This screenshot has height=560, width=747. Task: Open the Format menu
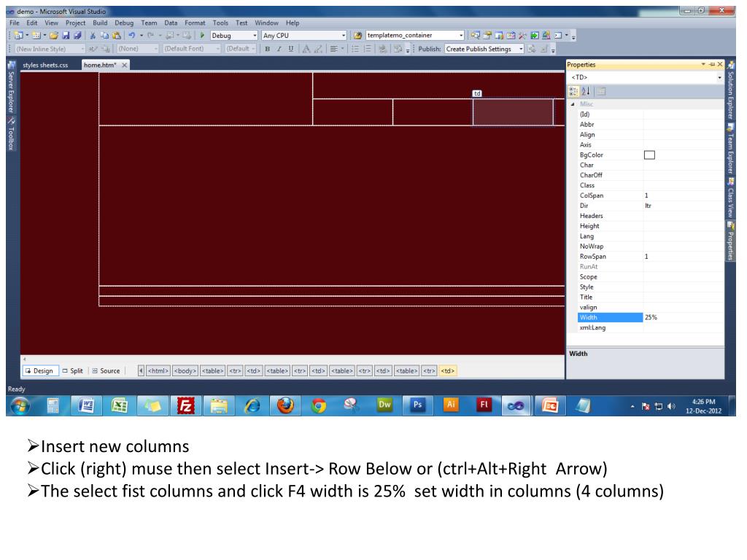click(195, 23)
